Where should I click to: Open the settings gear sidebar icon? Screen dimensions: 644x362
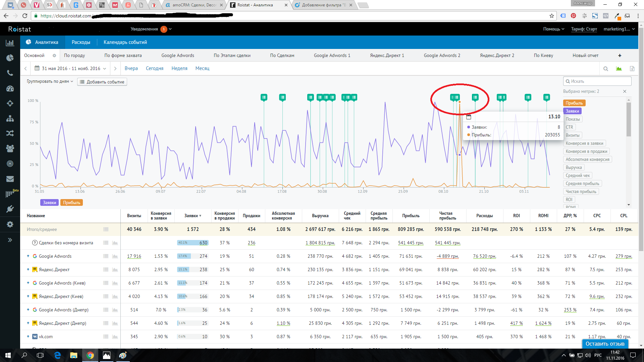[x=10, y=224]
